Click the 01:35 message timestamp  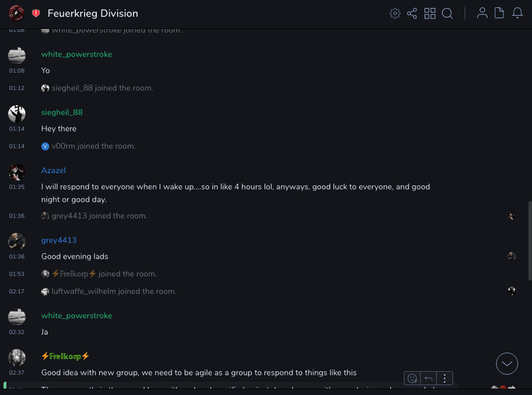click(17, 187)
